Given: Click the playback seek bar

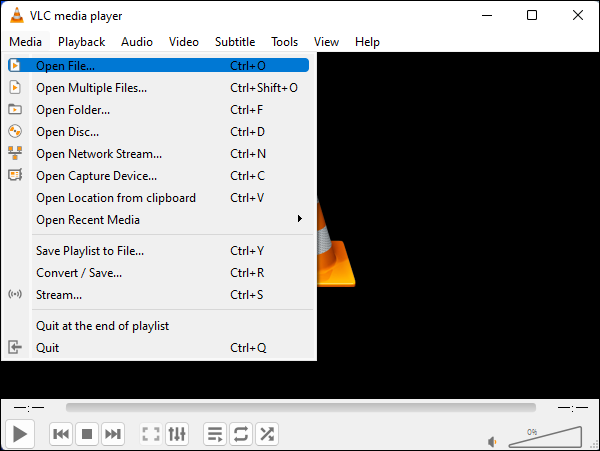Looking at the screenshot, I should pos(300,408).
